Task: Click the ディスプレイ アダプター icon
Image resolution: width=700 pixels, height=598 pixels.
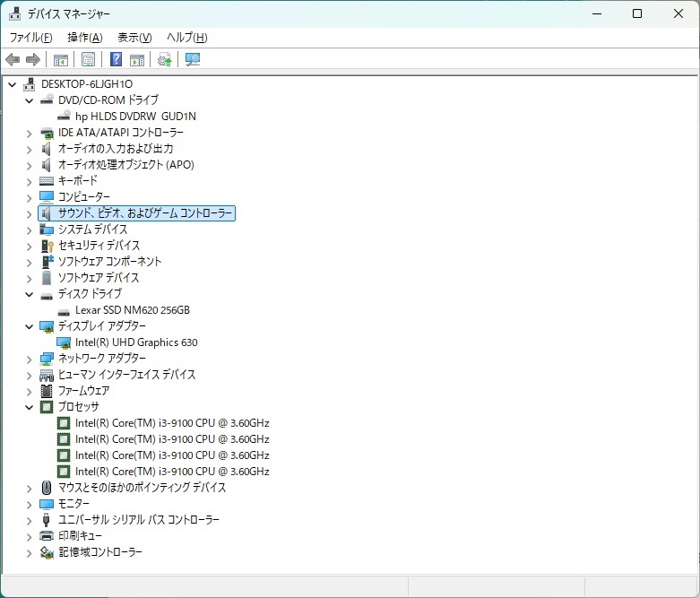Action: click(x=47, y=326)
